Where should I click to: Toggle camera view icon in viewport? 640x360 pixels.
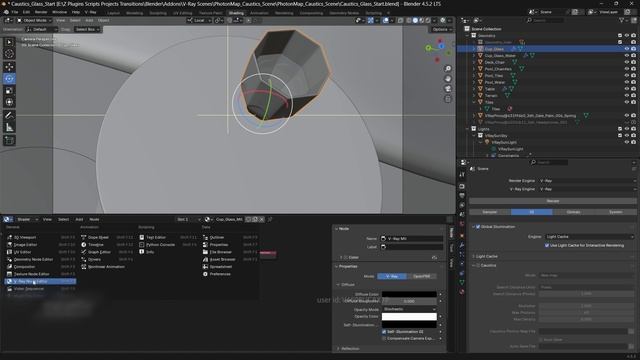pos(448,89)
